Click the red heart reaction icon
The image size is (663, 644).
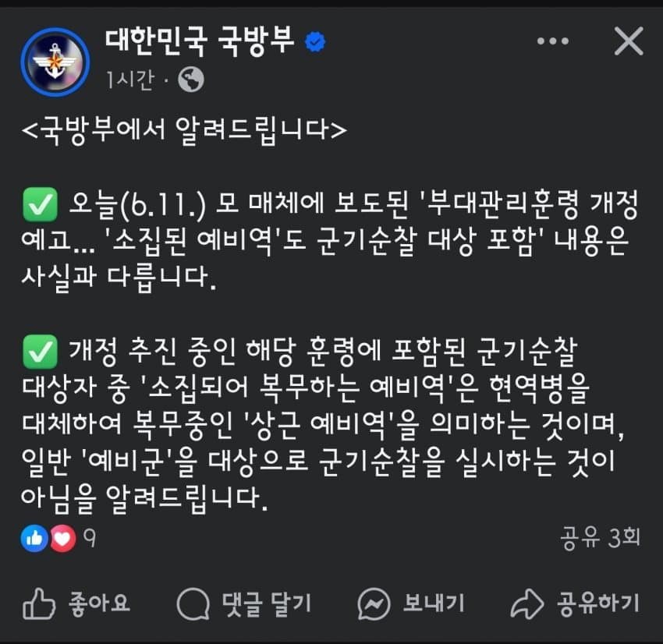[62, 537]
